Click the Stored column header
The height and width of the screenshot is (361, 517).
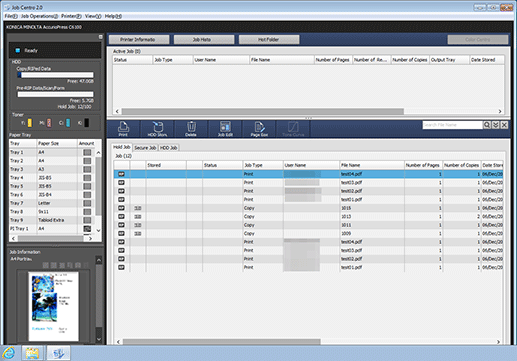(x=166, y=165)
